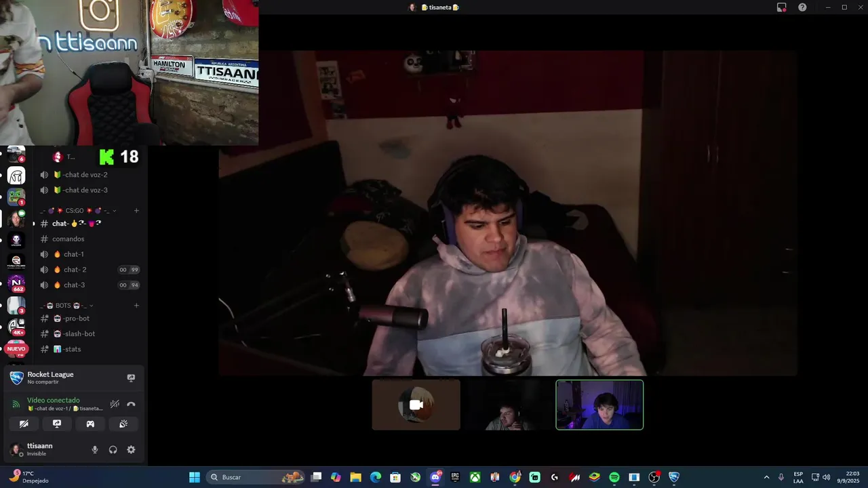Select the middle participant video thumbnail

click(508, 405)
